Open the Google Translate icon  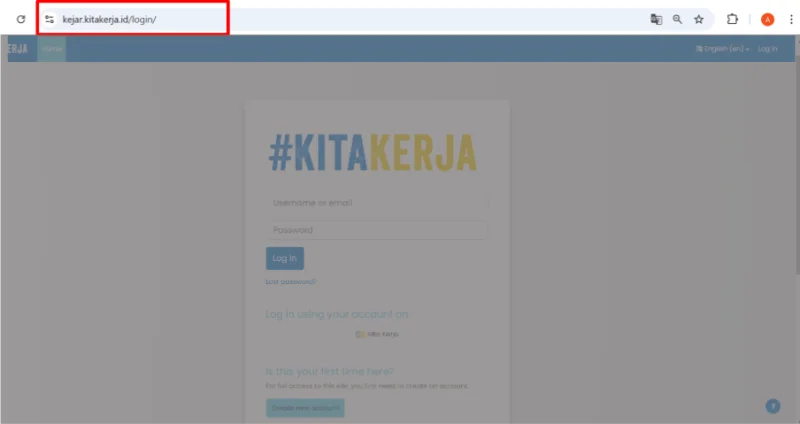pos(656,19)
